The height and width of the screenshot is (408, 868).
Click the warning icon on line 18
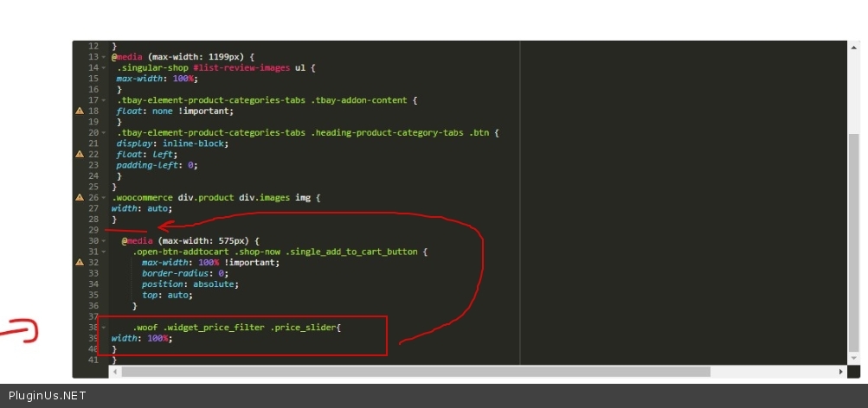tap(80, 112)
